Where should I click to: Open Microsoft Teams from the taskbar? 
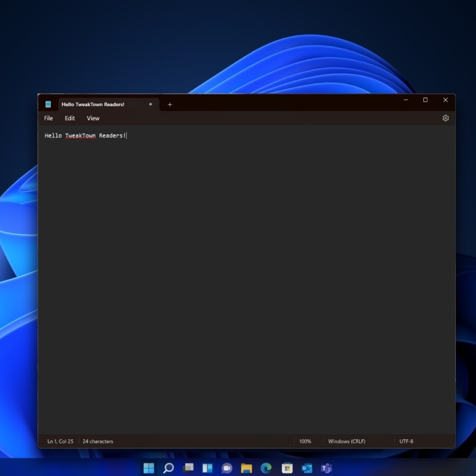(x=326, y=468)
